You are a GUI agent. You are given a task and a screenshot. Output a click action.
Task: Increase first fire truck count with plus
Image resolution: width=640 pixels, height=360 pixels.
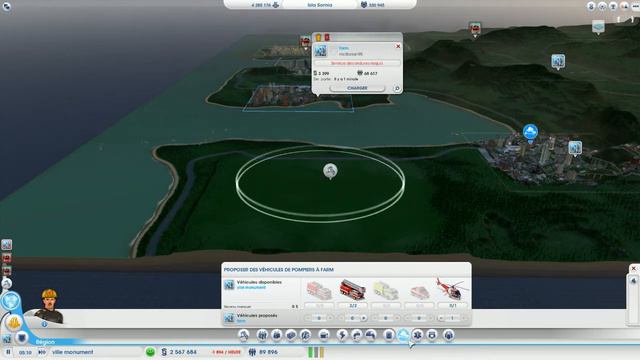click(x=331, y=318)
